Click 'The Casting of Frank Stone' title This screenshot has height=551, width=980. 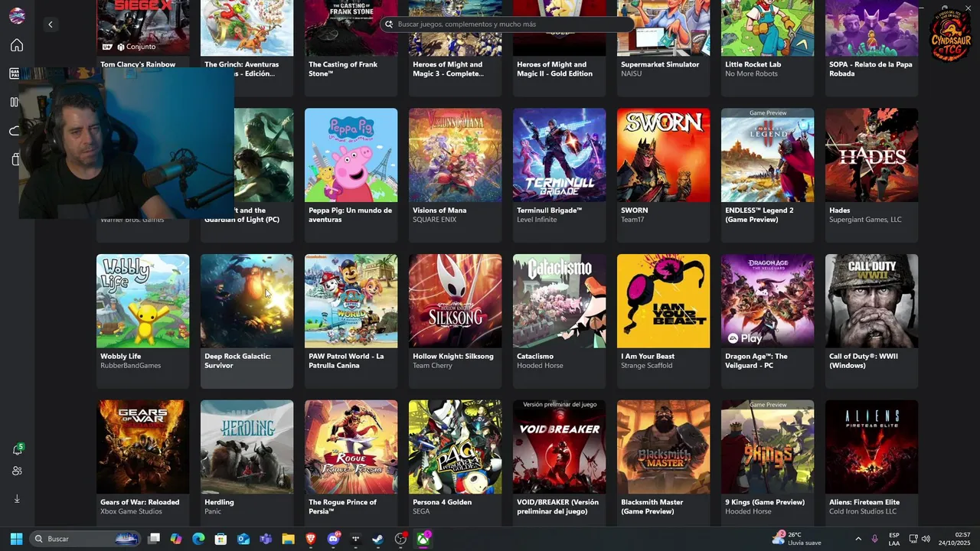[343, 69]
